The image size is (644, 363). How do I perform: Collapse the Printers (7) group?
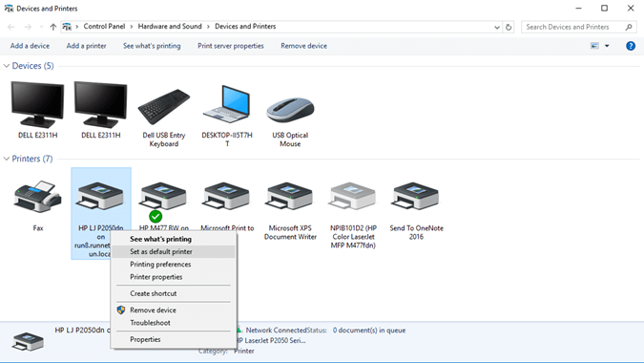coord(6,159)
